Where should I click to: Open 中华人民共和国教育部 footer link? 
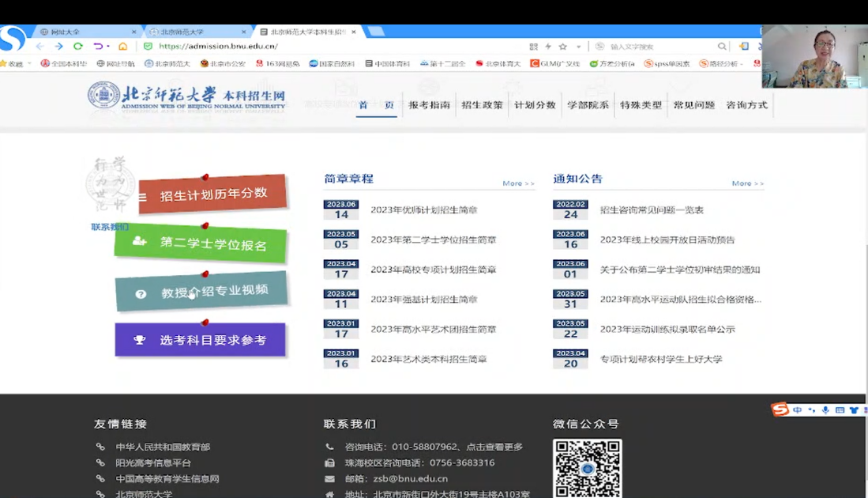pos(163,447)
